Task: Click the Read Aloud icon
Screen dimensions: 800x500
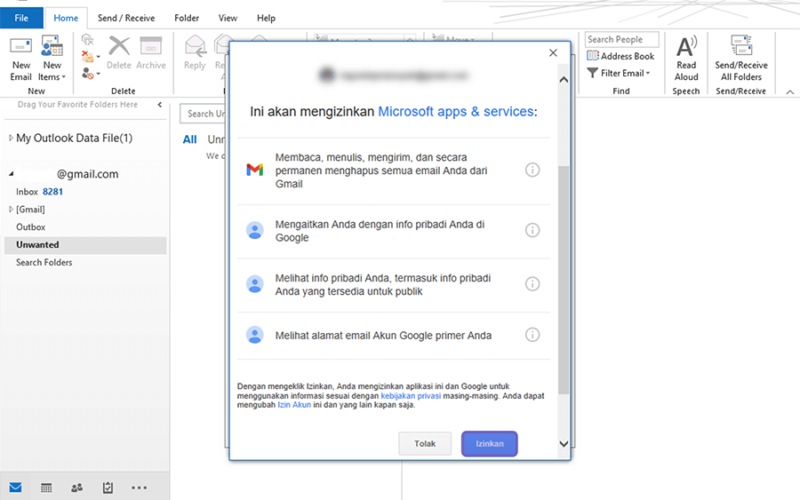Action: pyautogui.click(x=686, y=46)
